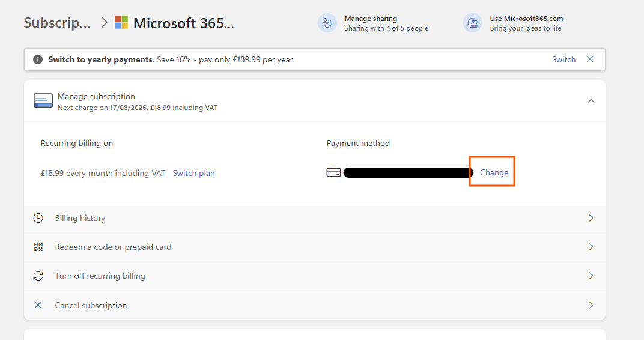
Task: Open Redeem a code or prepaid card
Action: point(315,247)
